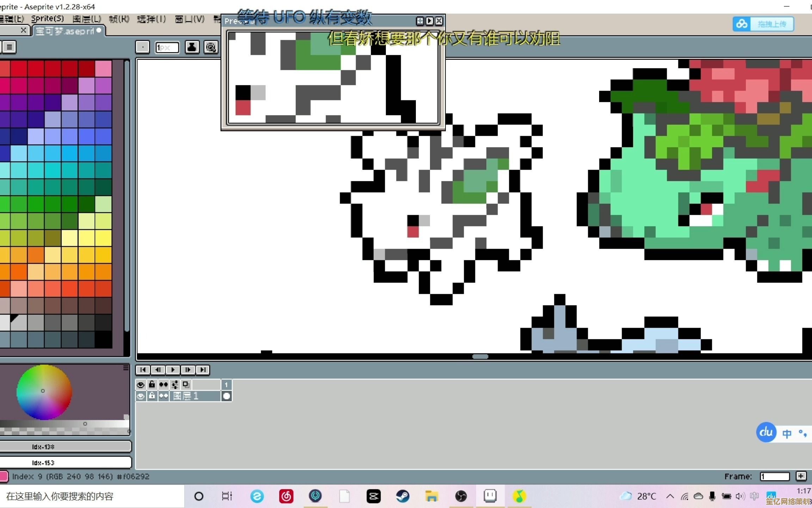The height and width of the screenshot is (508, 812).
Task: Jump to the last frame
Action: coord(203,369)
